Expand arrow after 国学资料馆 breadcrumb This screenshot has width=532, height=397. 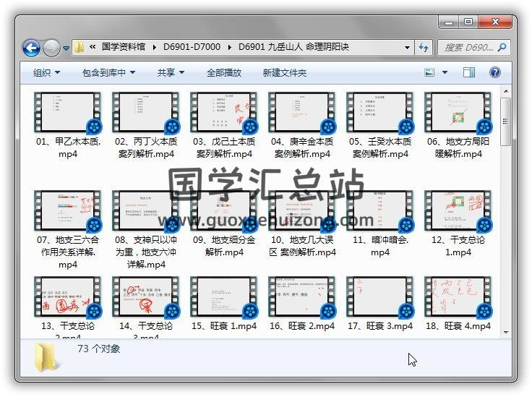[155, 47]
